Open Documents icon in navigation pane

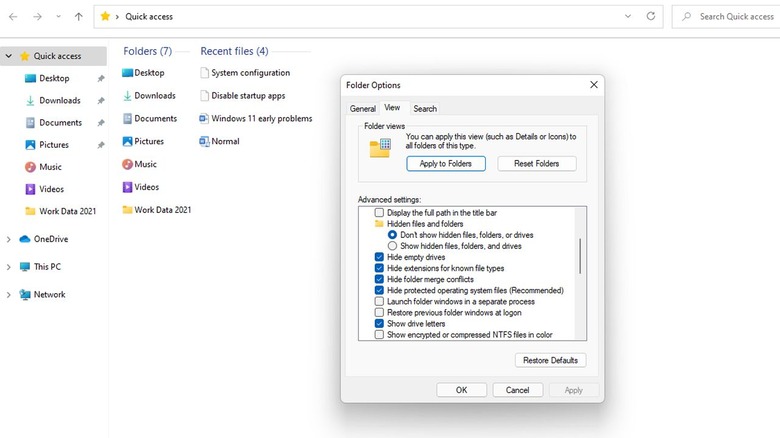[x=30, y=122]
